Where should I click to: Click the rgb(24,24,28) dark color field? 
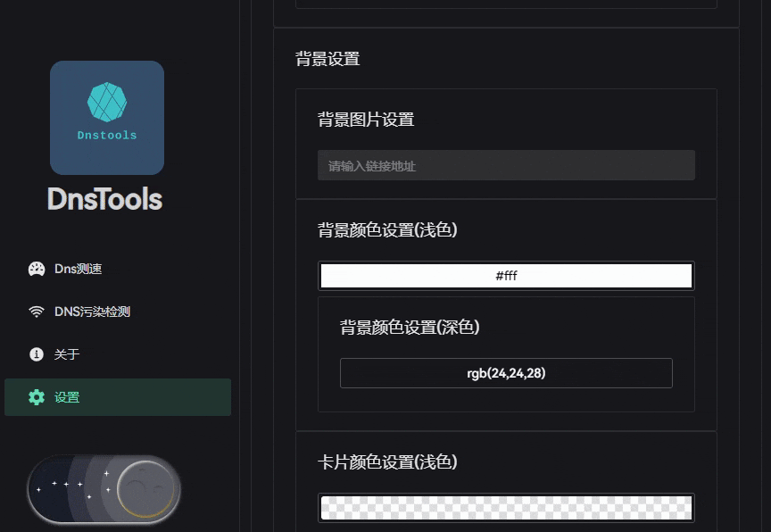506,373
